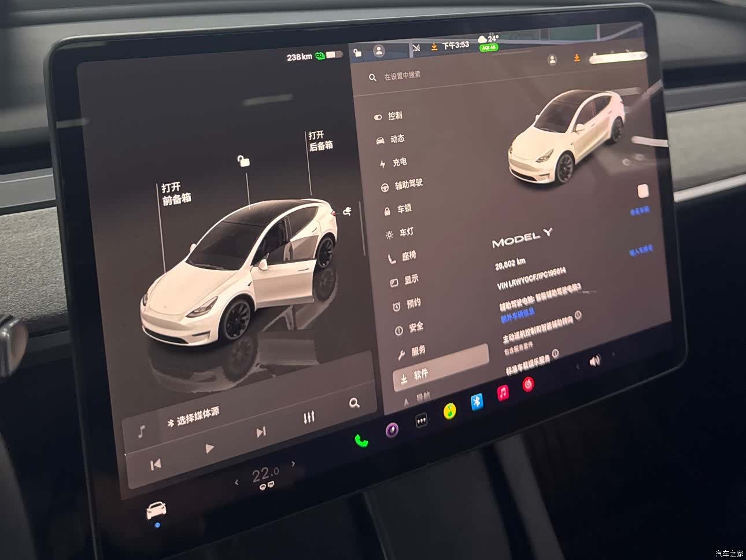Screen dimensions: 746x560
Task: Show info for active cruise control feature
Action: tap(578, 315)
